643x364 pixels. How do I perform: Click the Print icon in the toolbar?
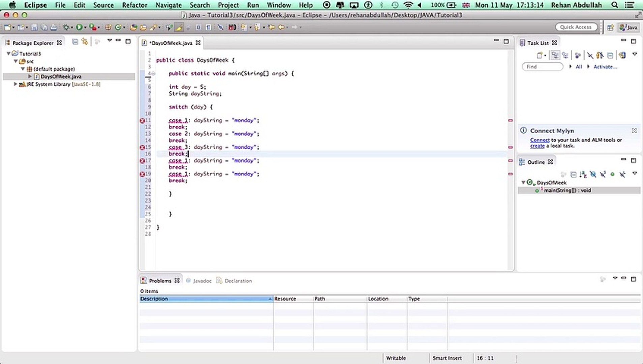pos(54,27)
